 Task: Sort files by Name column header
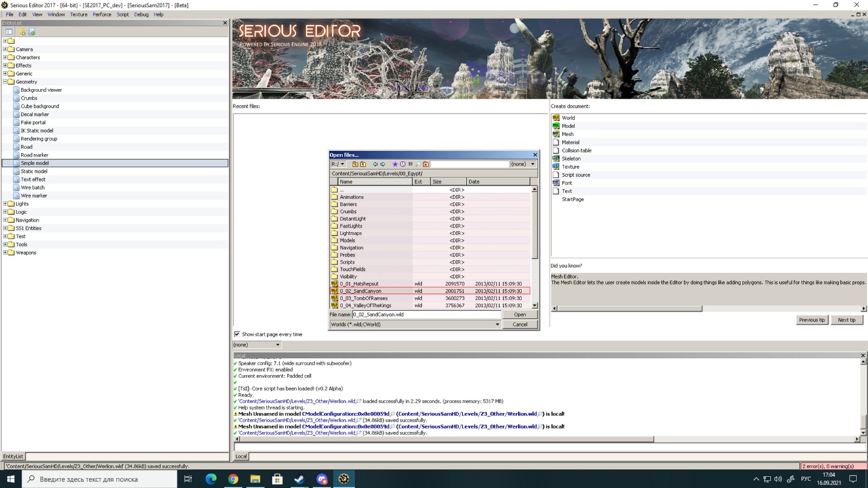(x=375, y=182)
